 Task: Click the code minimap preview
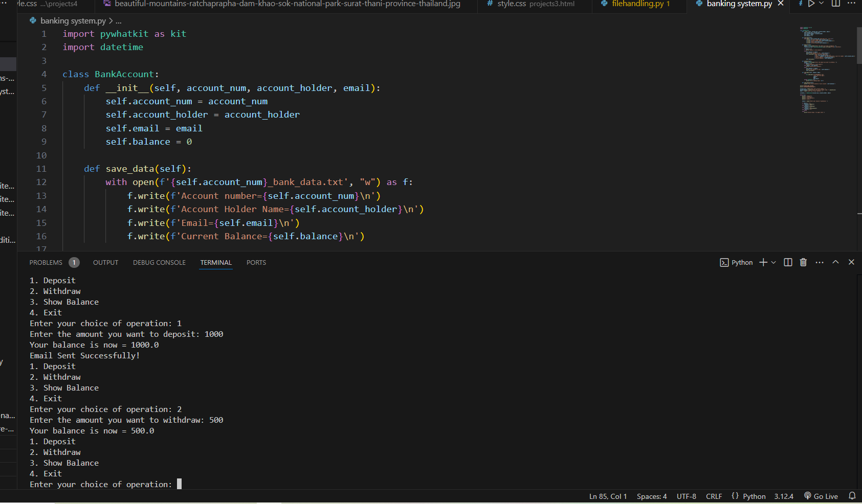coord(826,70)
